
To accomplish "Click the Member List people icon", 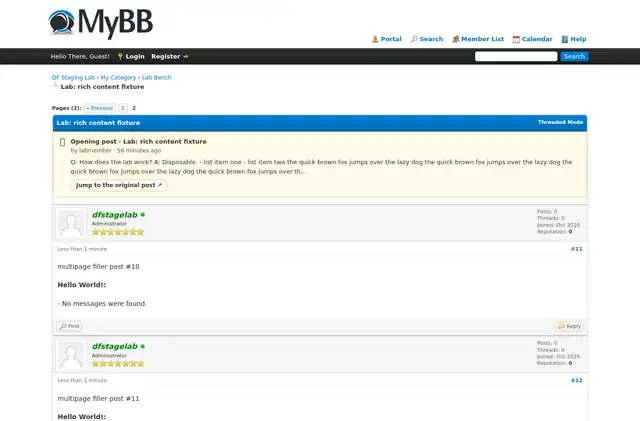I will click(x=456, y=39).
